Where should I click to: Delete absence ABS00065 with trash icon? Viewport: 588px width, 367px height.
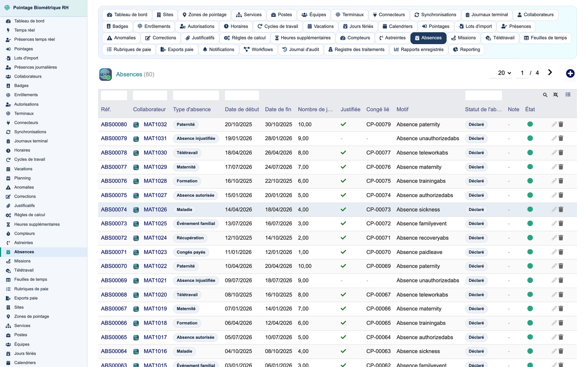(561, 337)
